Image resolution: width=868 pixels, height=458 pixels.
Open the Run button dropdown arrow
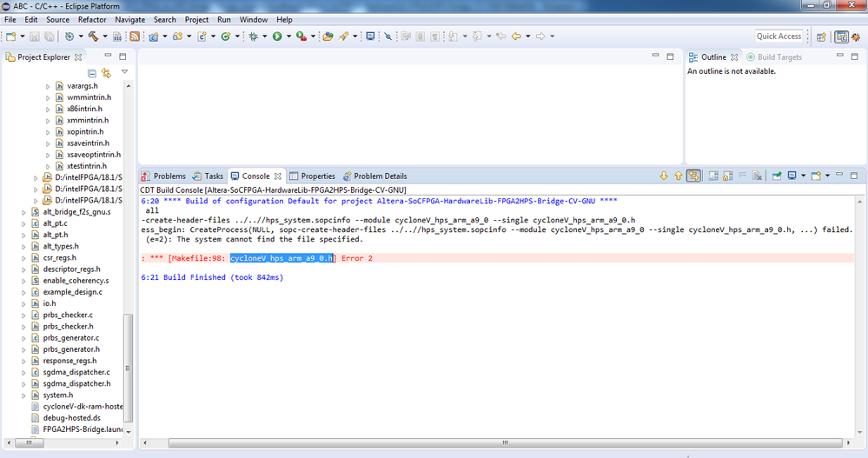(288, 37)
